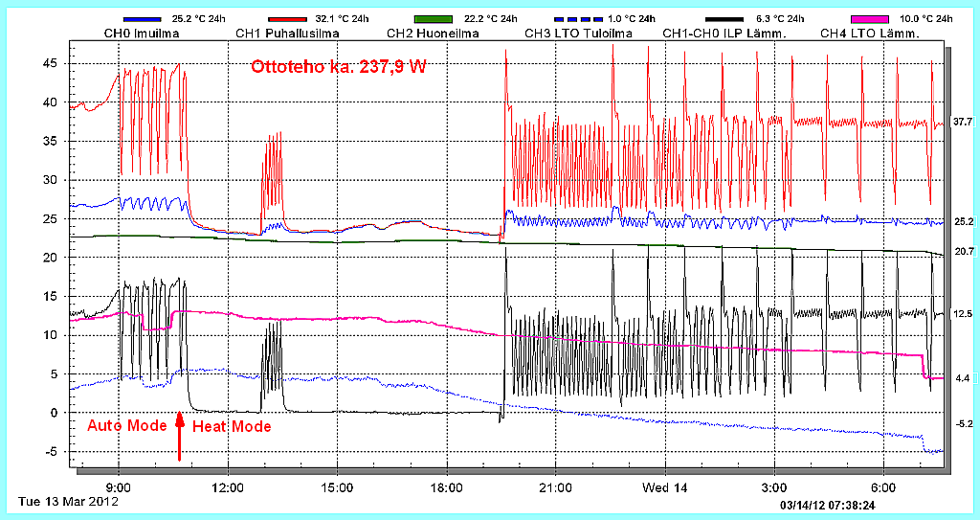980x520 pixels.
Task: Click the CH4 LTO Lämm. label
Action: [870, 34]
